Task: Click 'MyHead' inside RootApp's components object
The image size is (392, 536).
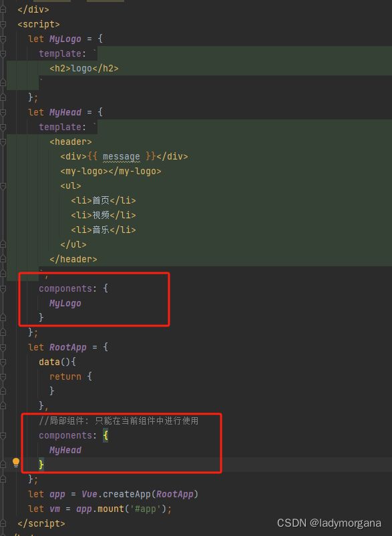Action: coord(65,450)
